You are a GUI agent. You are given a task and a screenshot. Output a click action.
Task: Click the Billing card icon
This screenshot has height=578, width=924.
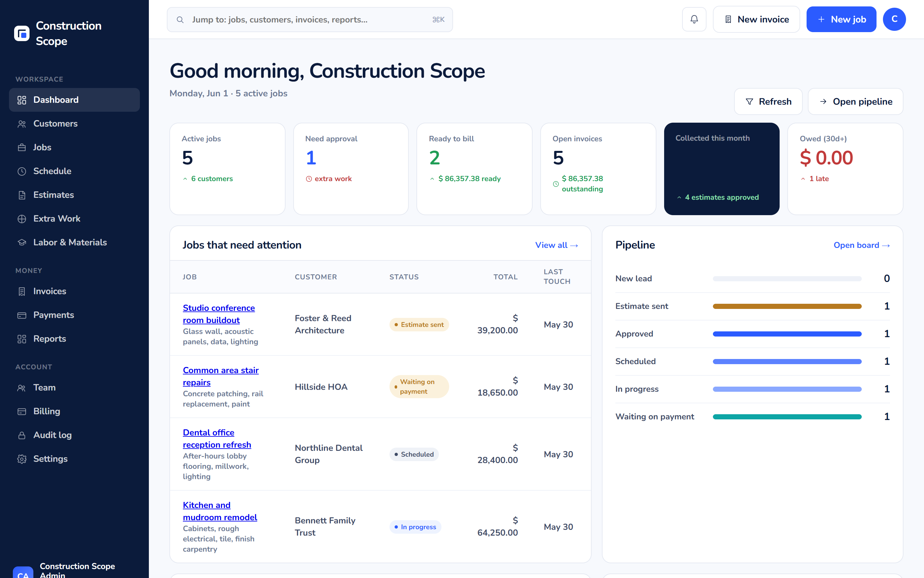[22, 411]
